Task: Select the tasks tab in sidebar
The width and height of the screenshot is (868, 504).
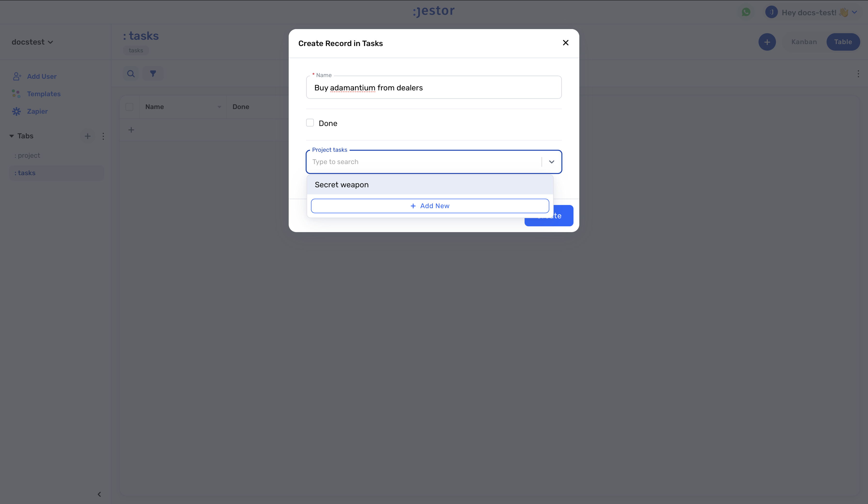Action: [x=56, y=173]
